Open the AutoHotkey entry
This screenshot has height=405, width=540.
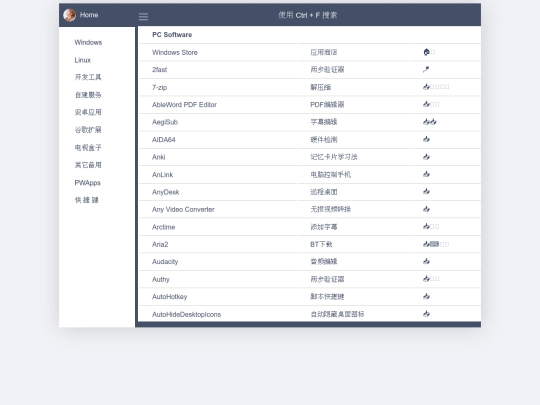[169, 297]
